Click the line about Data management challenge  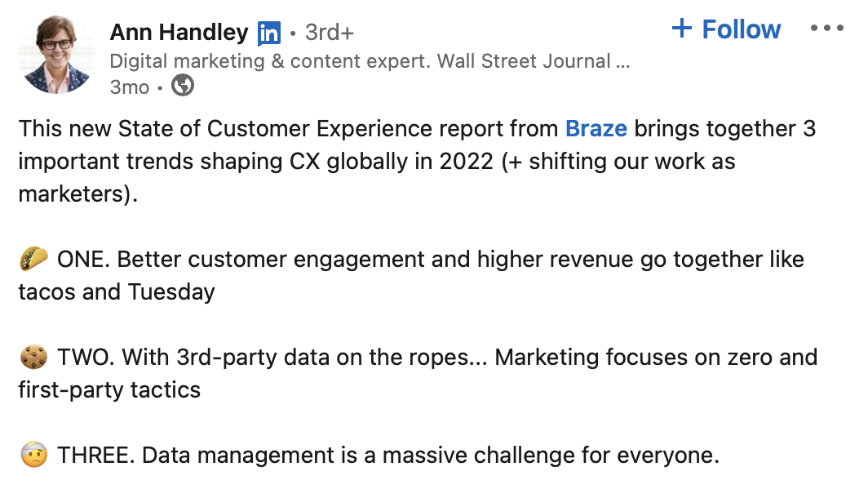367,453
